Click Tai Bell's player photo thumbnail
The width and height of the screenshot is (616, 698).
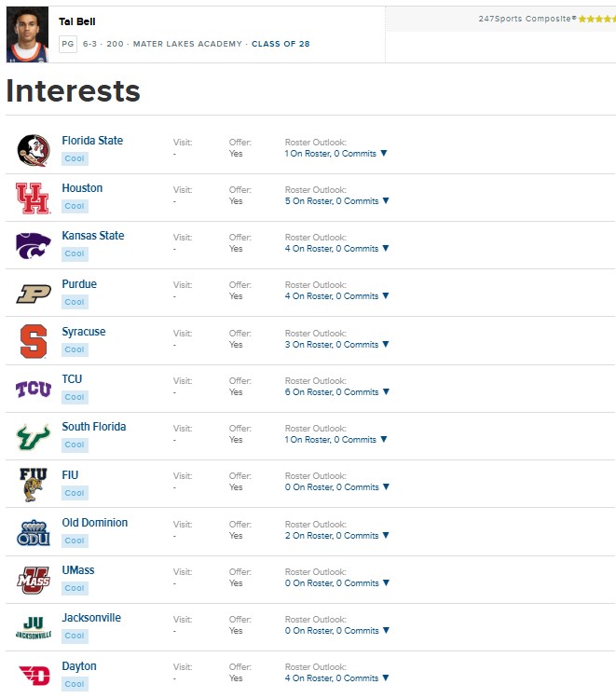point(27,34)
